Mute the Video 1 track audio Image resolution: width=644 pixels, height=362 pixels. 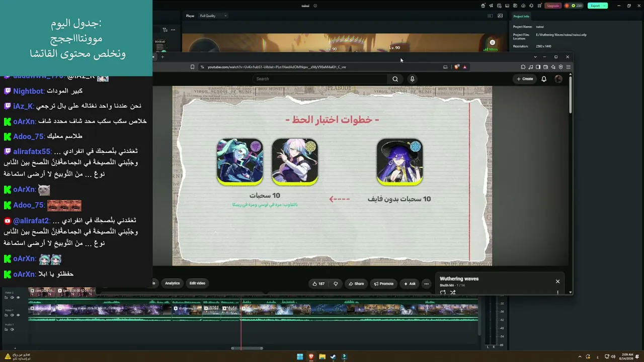tap(12, 315)
